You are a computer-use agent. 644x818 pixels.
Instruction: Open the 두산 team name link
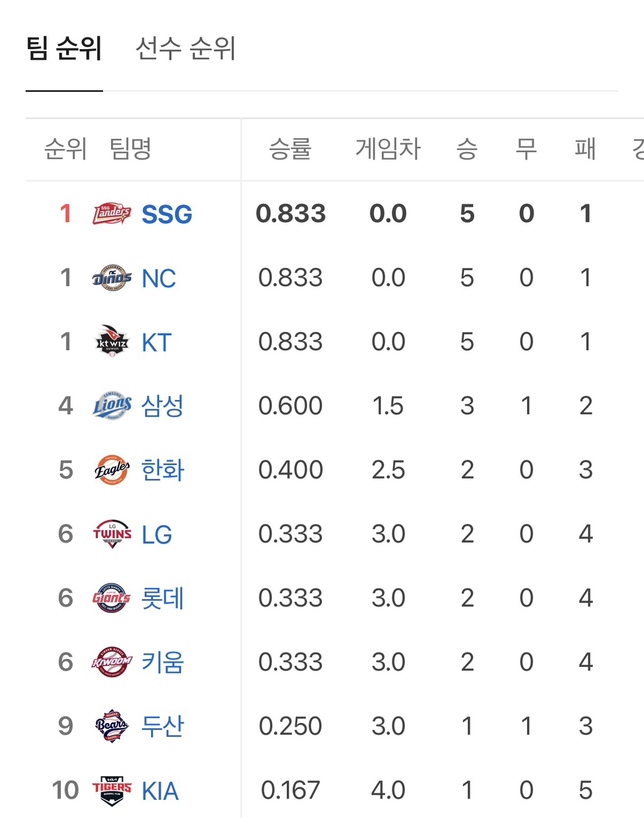pos(162,726)
